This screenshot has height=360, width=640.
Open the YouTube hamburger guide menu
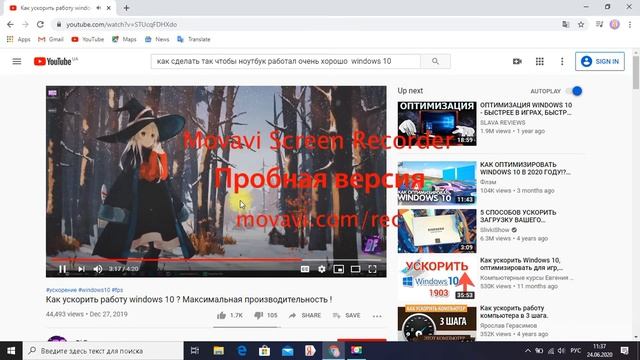17,61
